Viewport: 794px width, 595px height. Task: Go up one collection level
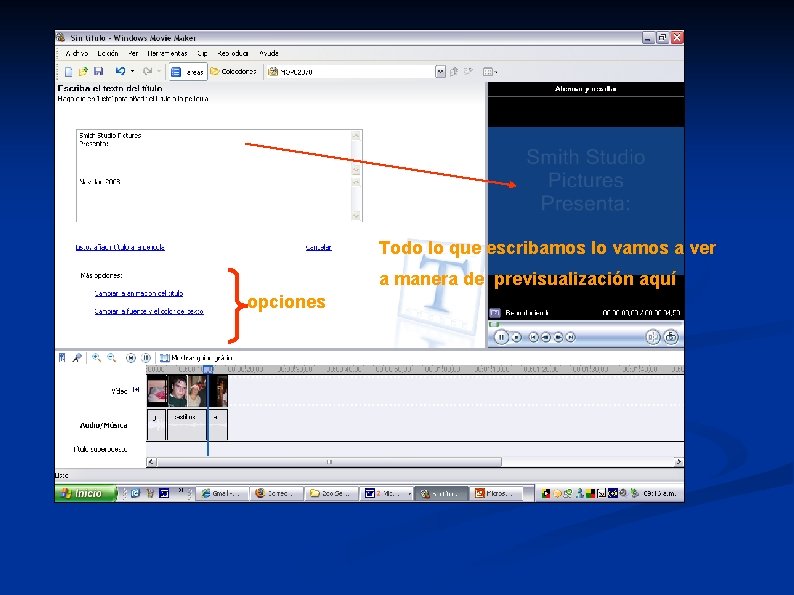click(x=454, y=72)
